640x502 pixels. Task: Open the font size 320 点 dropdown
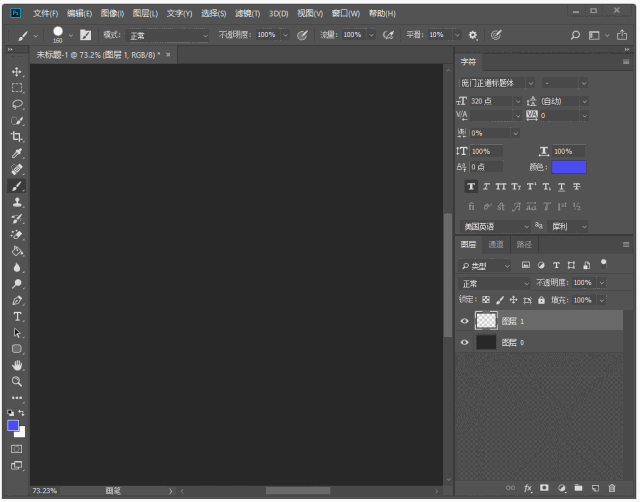point(518,101)
